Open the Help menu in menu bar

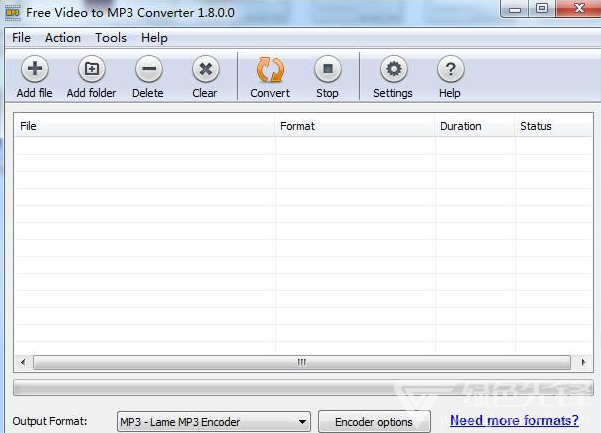(x=154, y=38)
